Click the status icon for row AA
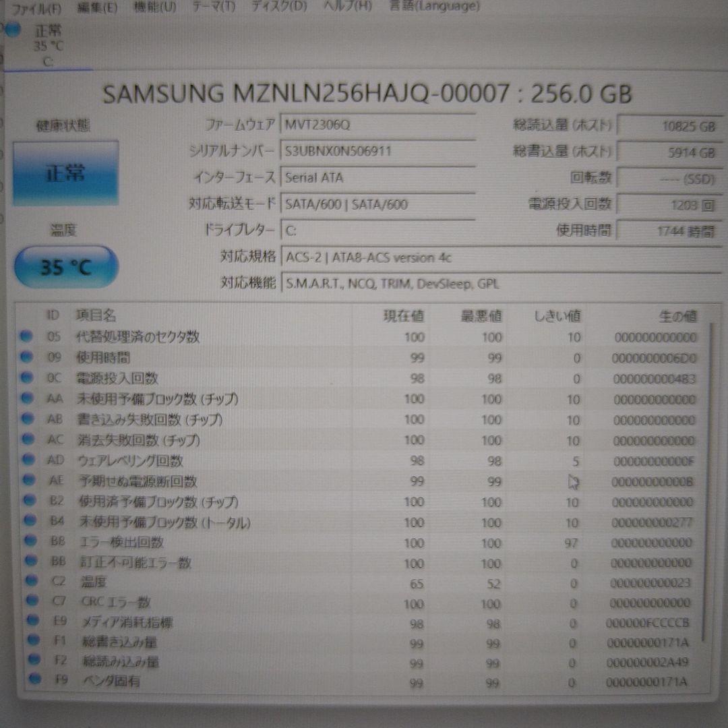 pyautogui.click(x=28, y=398)
